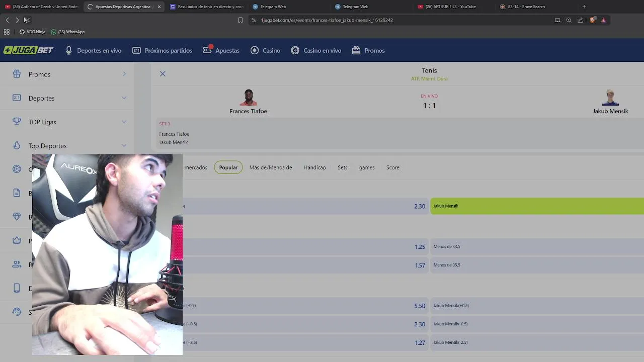Viewport: 644px width, 362px height.
Task: Pick the 1.25 total odds
Action: pyautogui.click(x=420, y=247)
